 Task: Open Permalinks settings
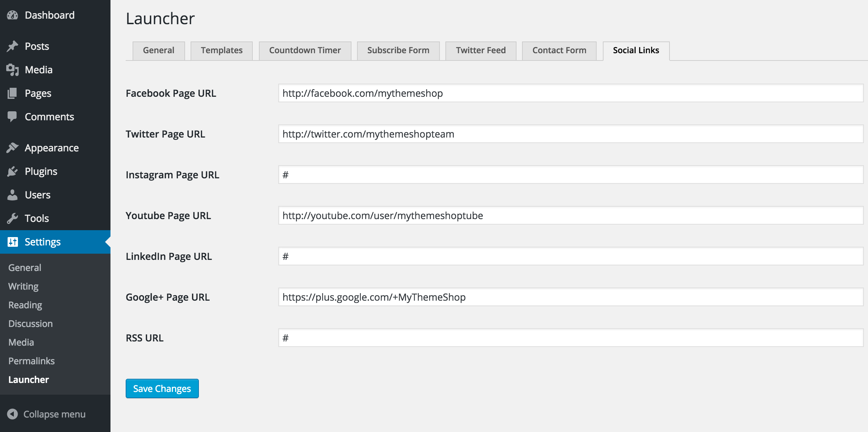click(31, 361)
